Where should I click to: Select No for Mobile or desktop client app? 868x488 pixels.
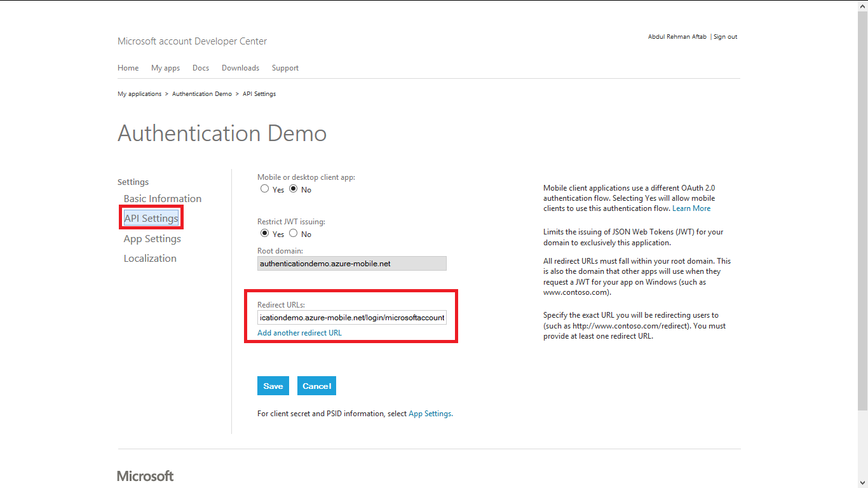[294, 189]
